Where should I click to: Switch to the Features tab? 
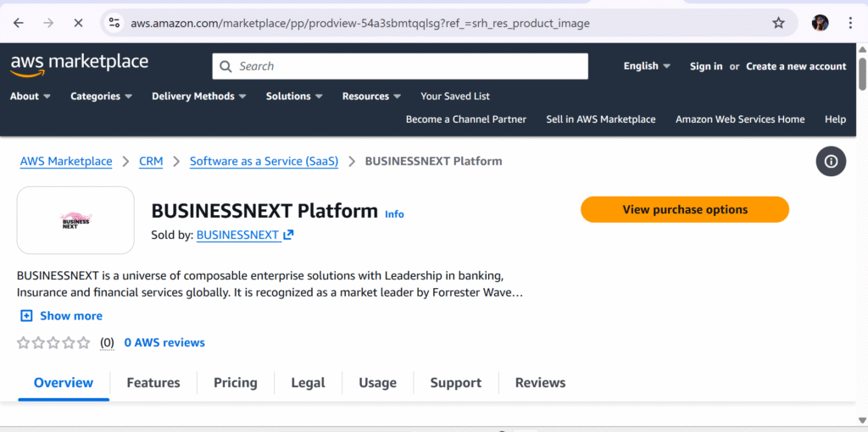[153, 383]
